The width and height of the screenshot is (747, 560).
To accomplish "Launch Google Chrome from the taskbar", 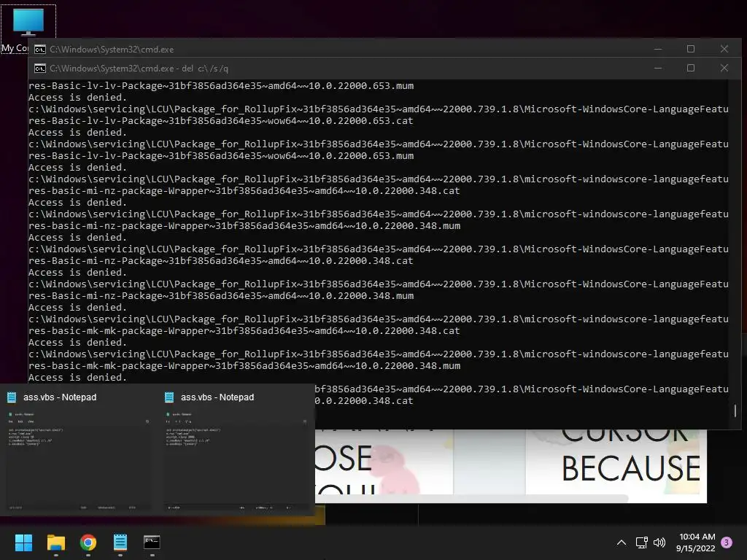I will point(88,542).
